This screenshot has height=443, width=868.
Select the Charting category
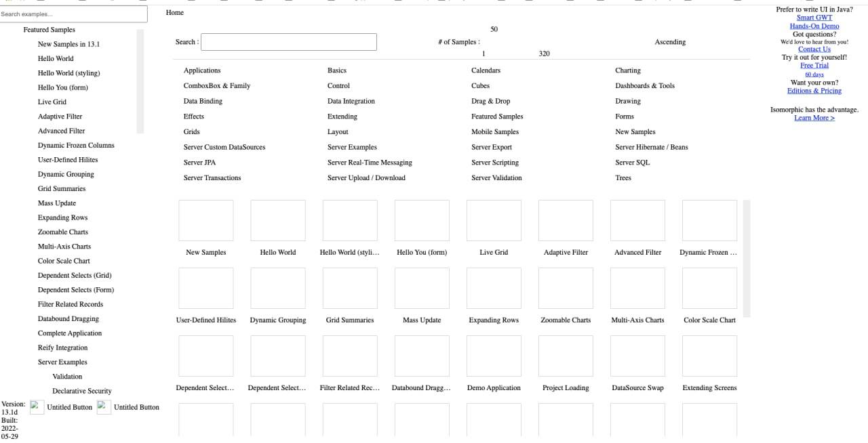pos(627,70)
